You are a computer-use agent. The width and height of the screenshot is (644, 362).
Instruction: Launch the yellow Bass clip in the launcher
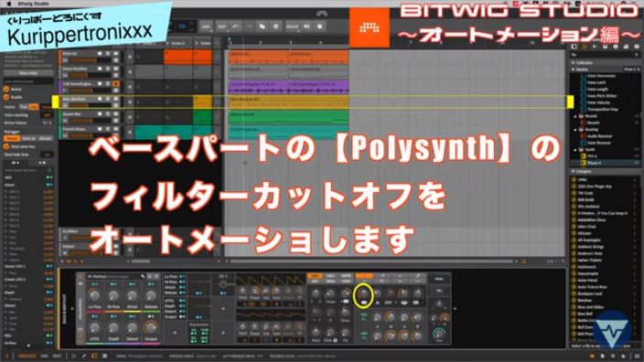202,101
